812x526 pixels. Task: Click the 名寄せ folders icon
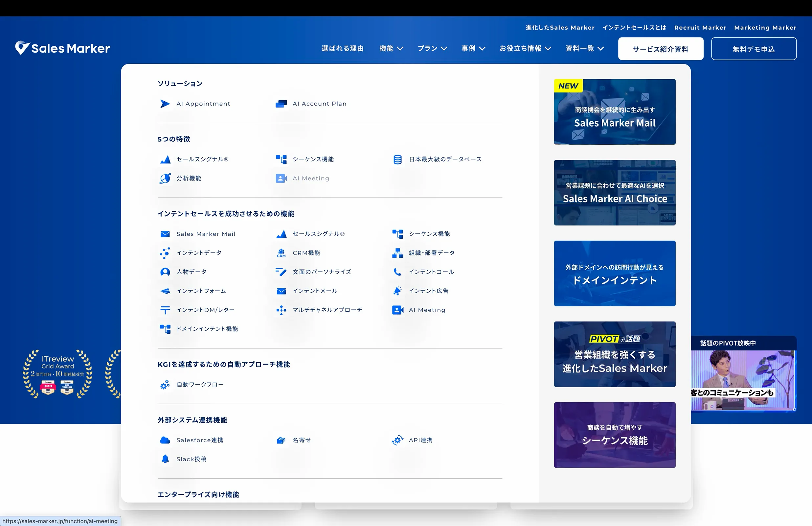click(281, 440)
